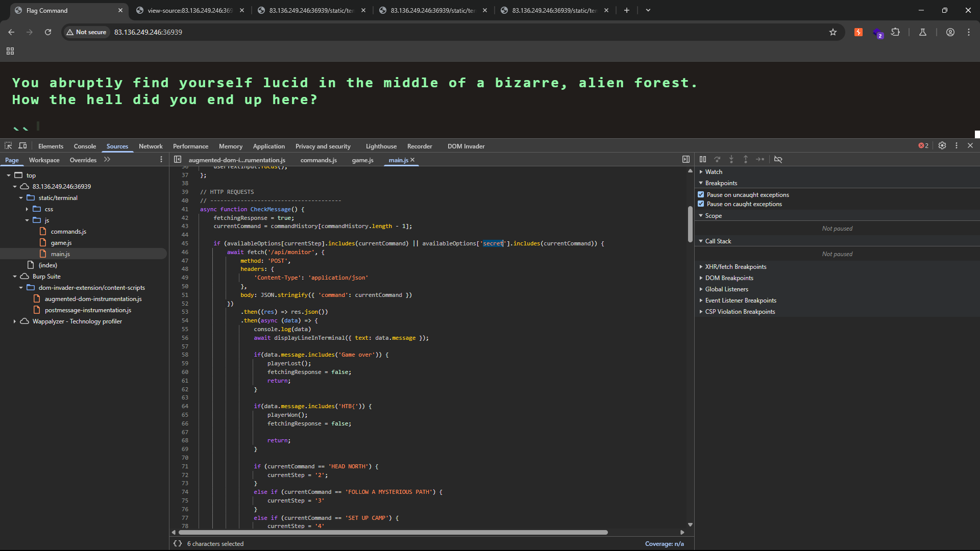Click the pretty print braces icon
980x551 pixels.
[x=178, y=544]
